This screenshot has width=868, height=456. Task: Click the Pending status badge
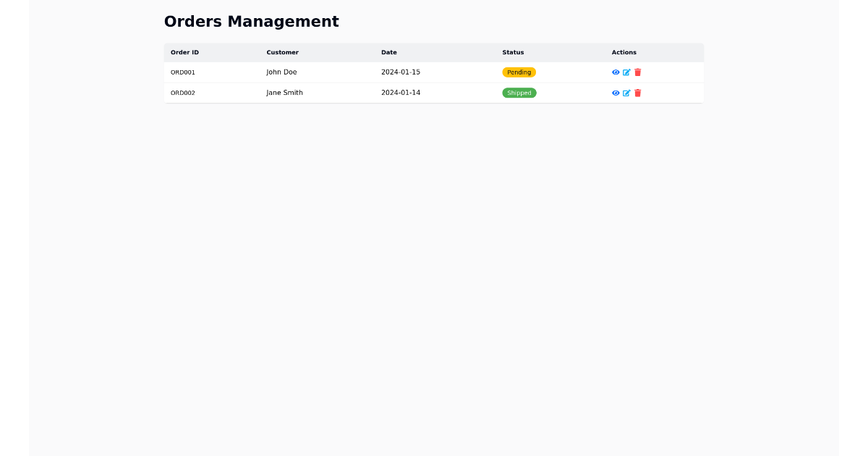pyautogui.click(x=519, y=72)
